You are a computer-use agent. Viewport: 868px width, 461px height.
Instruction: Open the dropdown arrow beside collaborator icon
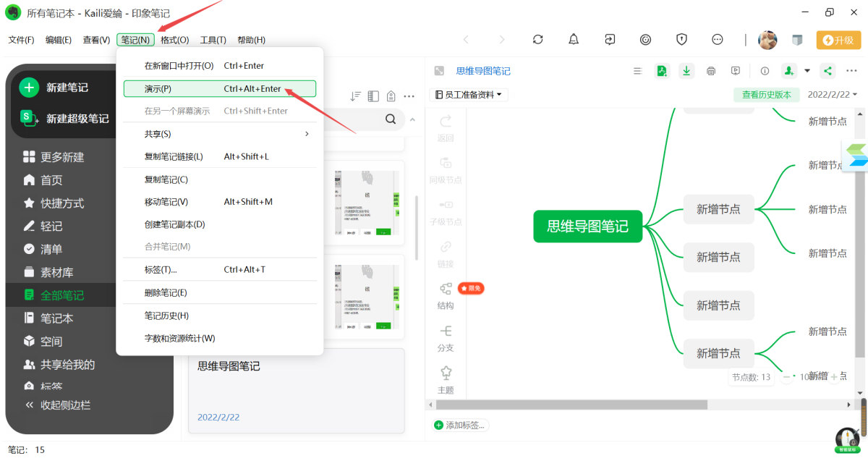807,71
